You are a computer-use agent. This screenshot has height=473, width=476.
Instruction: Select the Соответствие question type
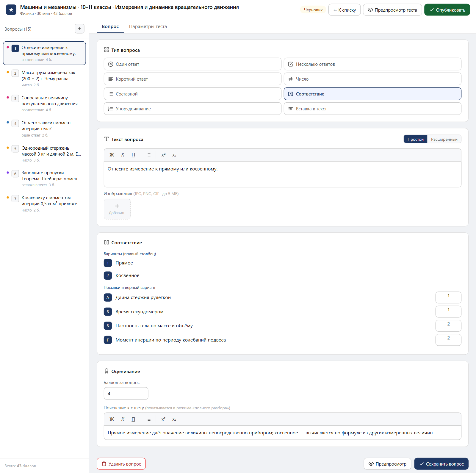coord(372,94)
